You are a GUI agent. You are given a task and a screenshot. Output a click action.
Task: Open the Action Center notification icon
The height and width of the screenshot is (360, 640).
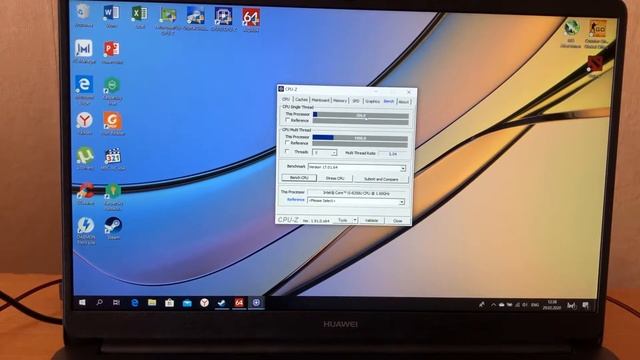point(586,305)
